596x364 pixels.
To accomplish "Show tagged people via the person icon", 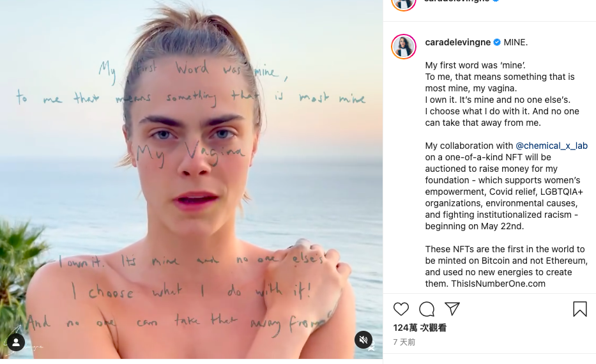I will coord(16,342).
